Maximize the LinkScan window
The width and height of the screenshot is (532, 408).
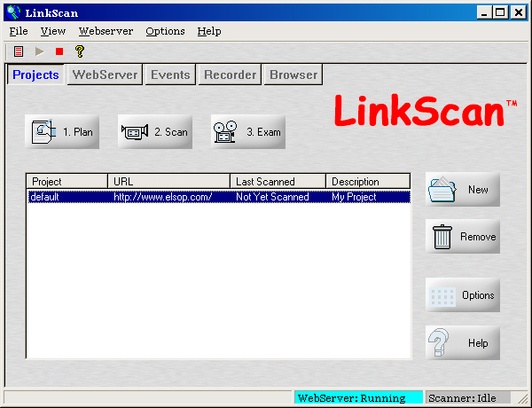click(500, 13)
